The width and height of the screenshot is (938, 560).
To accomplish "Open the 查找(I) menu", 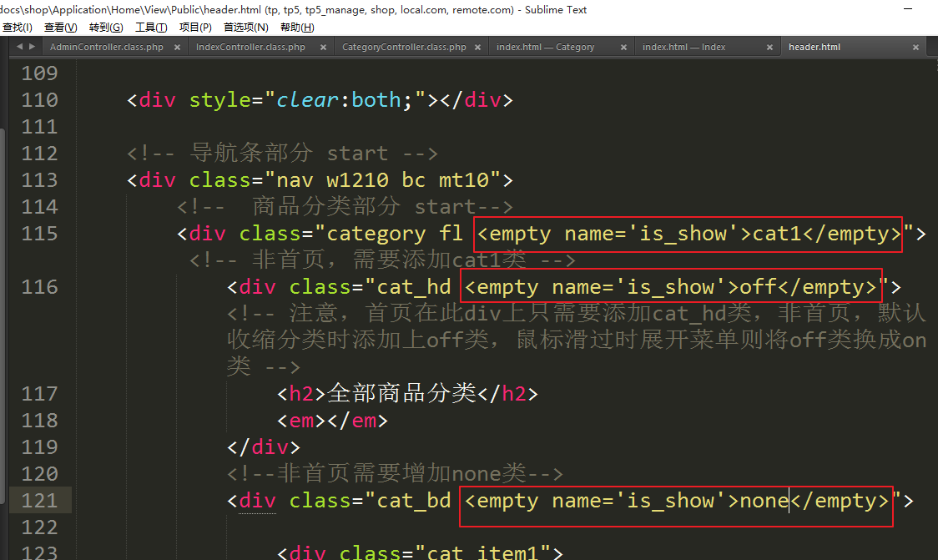I will (x=17, y=28).
